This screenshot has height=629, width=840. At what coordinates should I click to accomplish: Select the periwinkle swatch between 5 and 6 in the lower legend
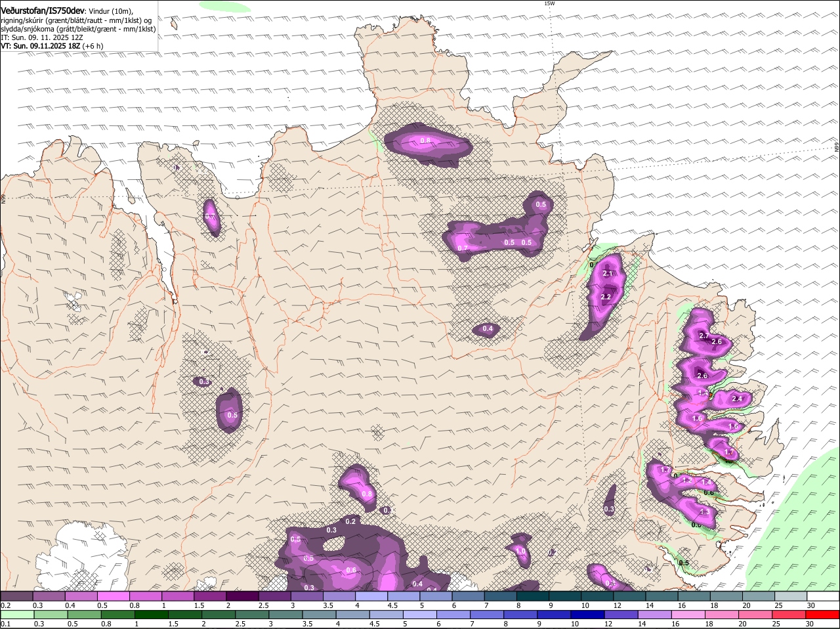[421, 615]
